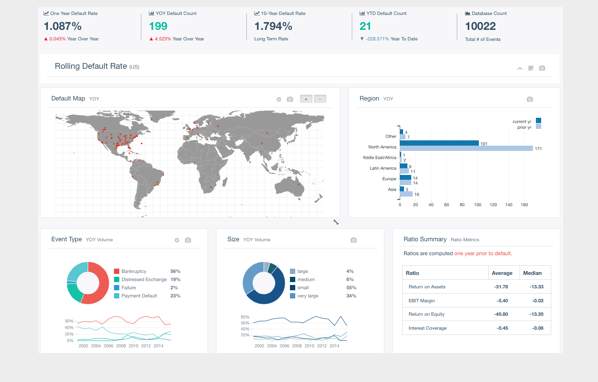Image resolution: width=598 pixels, height=382 pixels.
Task: Click the 10022 database count value
Action: tap(481, 26)
